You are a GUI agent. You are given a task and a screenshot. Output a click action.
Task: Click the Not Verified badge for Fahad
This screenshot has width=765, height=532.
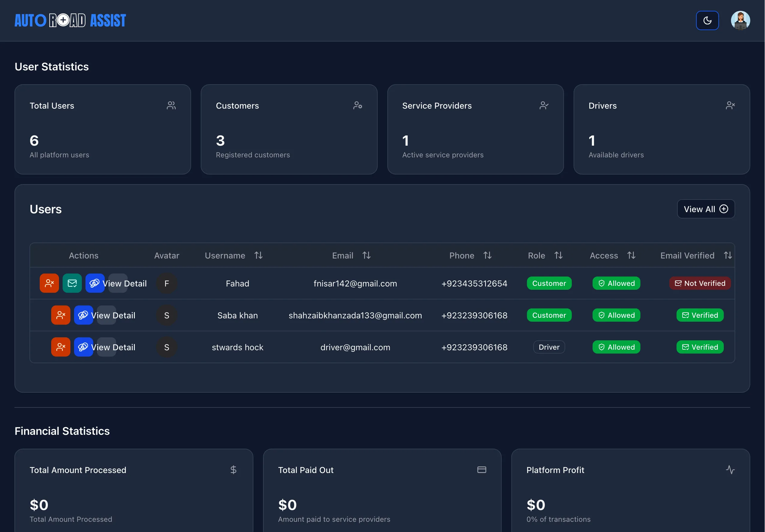(x=700, y=283)
